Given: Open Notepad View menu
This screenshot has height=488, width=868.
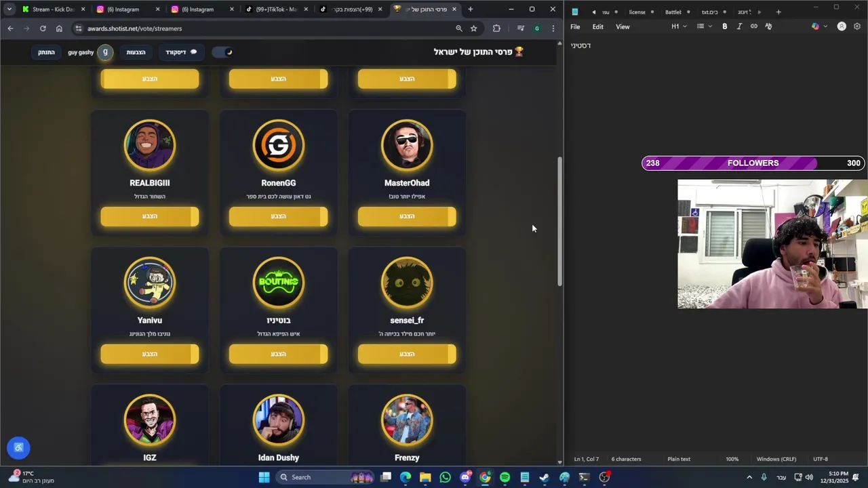Looking at the screenshot, I should 623,26.
